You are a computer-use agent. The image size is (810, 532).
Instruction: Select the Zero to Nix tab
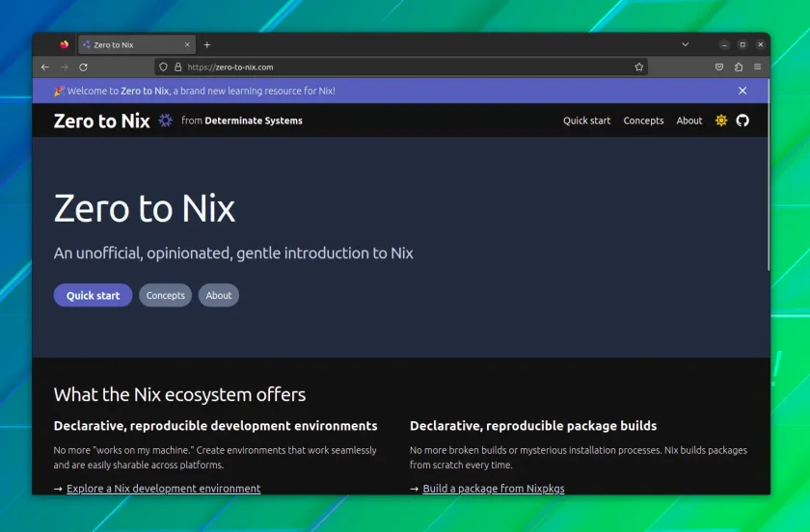[x=137, y=45]
